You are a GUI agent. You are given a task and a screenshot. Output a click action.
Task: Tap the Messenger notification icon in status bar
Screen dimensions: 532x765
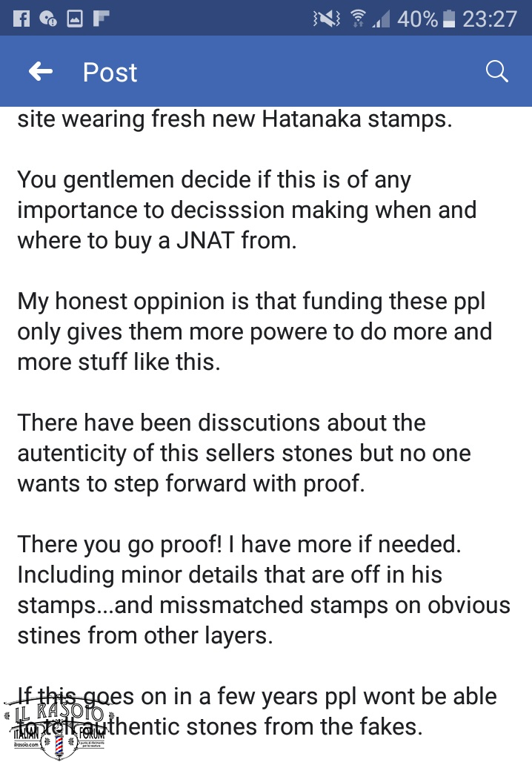pyautogui.click(x=48, y=19)
